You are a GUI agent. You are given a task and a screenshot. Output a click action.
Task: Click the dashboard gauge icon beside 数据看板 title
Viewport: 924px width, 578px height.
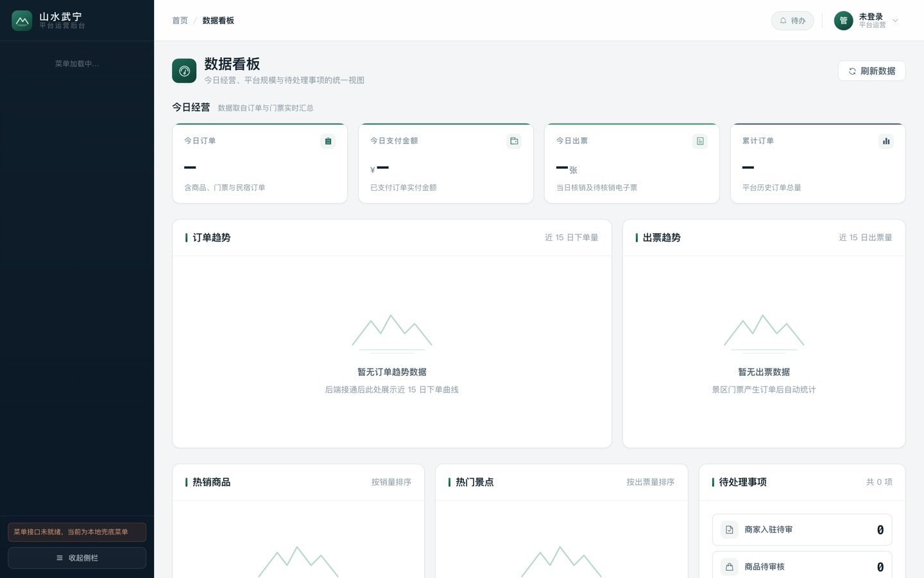pyautogui.click(x=184, y=71)
